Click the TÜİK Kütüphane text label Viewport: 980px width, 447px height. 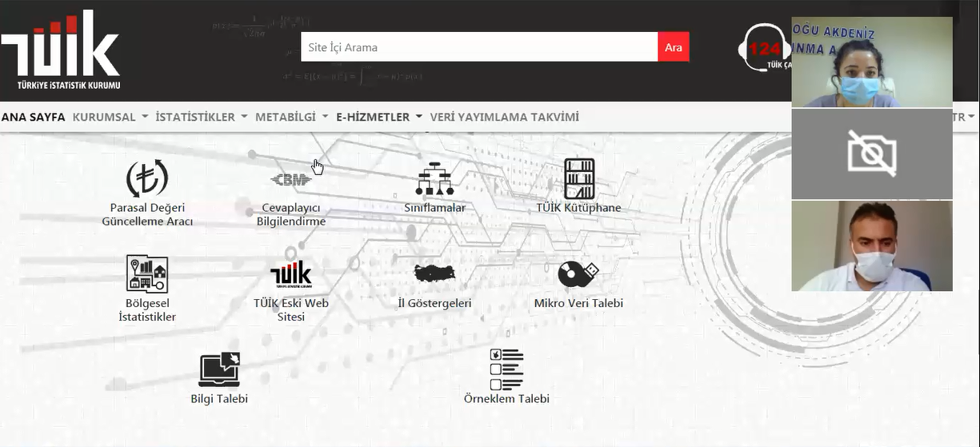578,208
